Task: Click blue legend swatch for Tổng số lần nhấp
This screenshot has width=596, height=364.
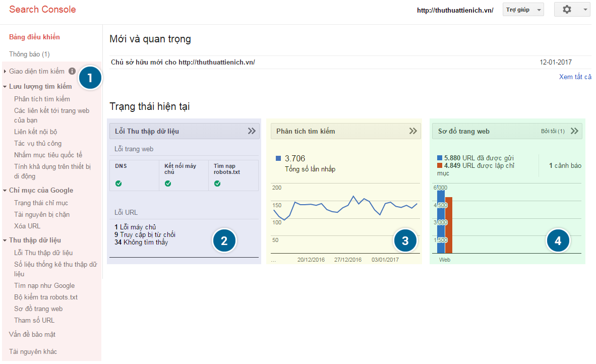Action: coord(278,158)
